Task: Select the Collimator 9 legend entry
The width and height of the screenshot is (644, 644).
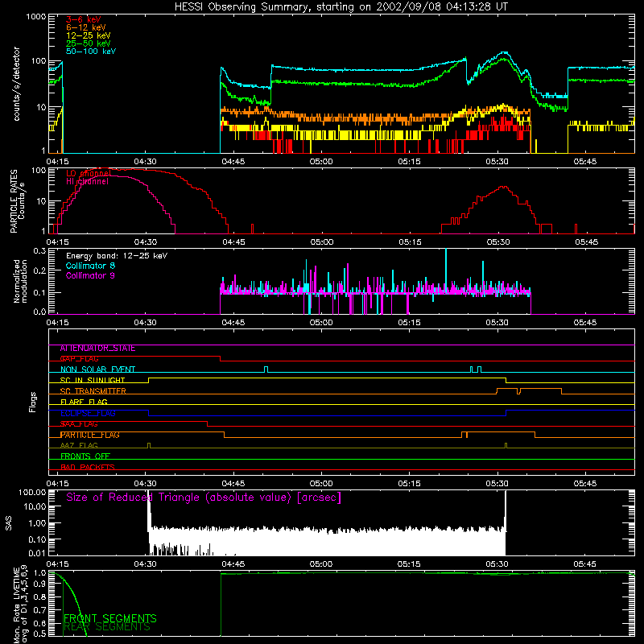Action: (90, 275)
